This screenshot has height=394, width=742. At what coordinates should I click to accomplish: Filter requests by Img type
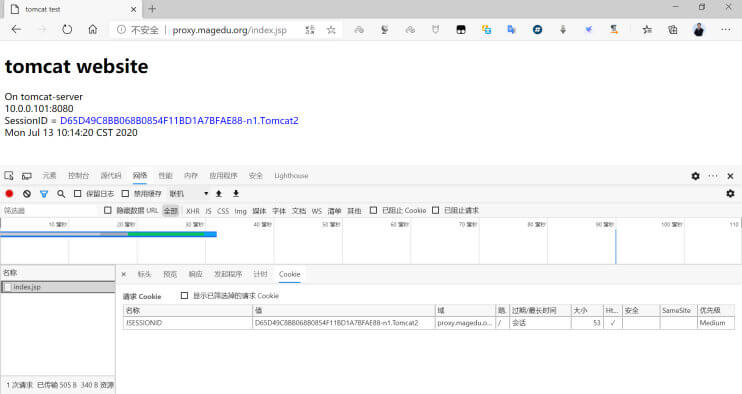240,211
